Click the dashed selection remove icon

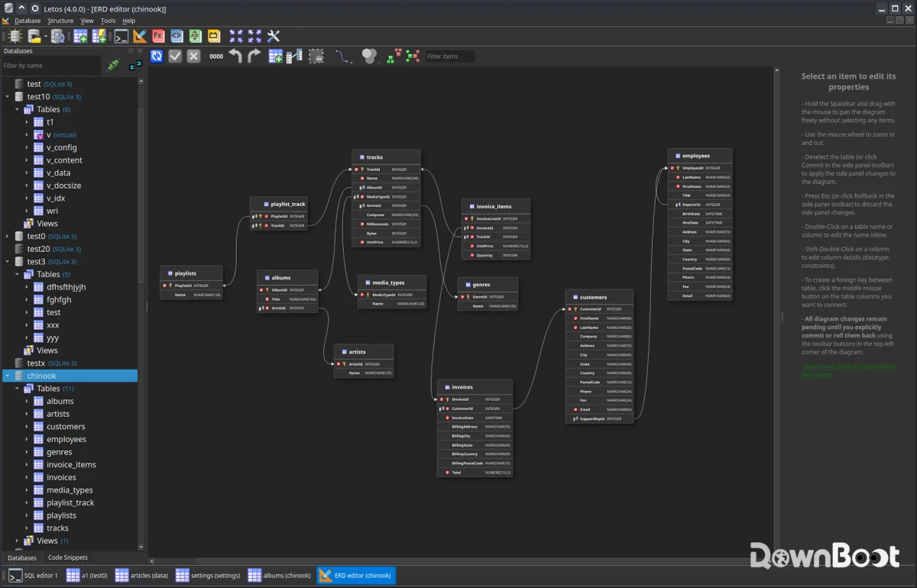coord(316,56)
